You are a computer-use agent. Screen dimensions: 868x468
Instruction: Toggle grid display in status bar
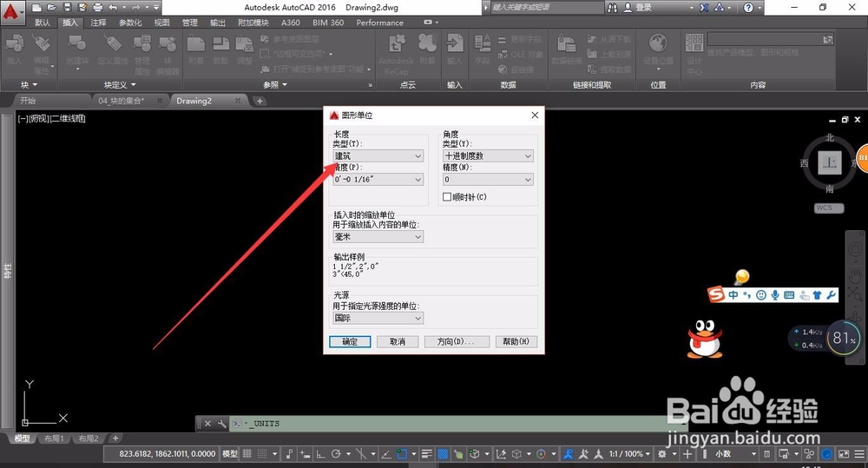click(247, 453)
